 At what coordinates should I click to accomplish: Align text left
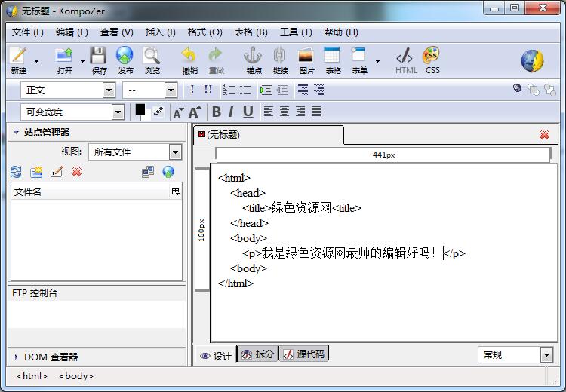(268, 112)
